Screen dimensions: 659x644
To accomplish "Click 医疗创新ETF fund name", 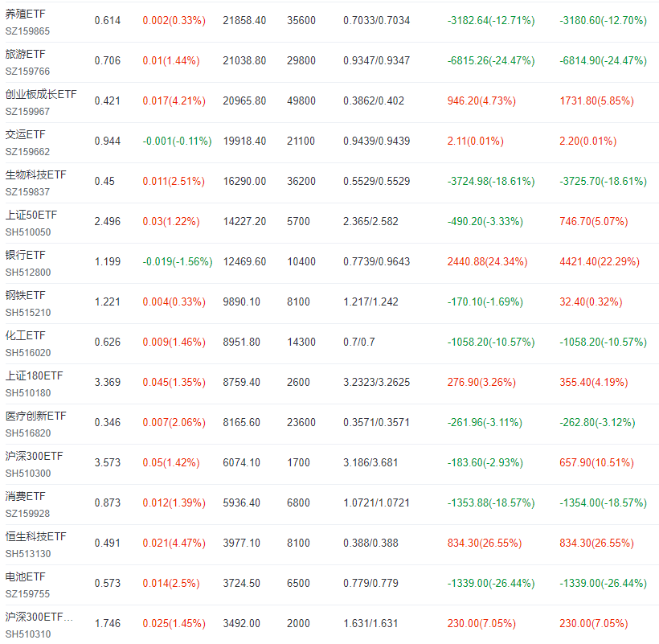I will coord(35,416).
